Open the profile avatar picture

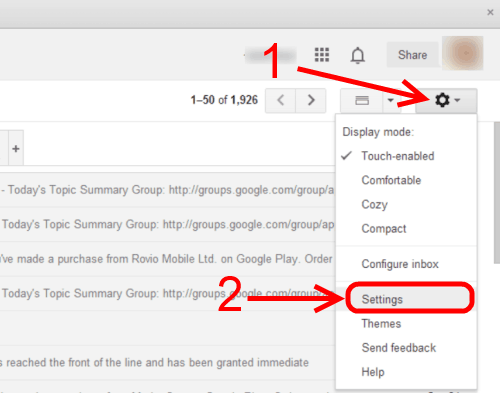point(463,53)
